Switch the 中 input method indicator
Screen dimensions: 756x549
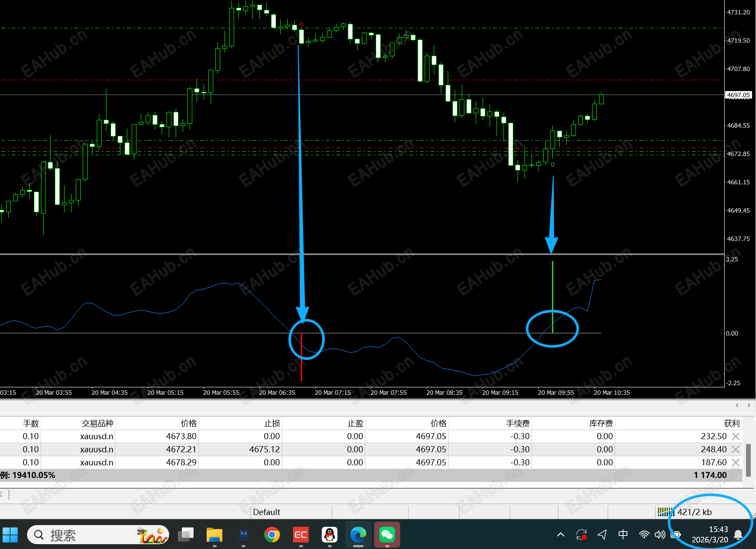[623, 534]
